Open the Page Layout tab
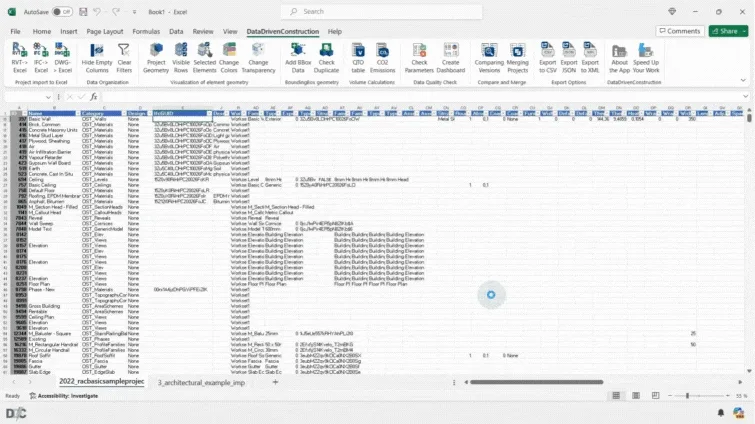 pyautogui.click(x=105, y=31)
